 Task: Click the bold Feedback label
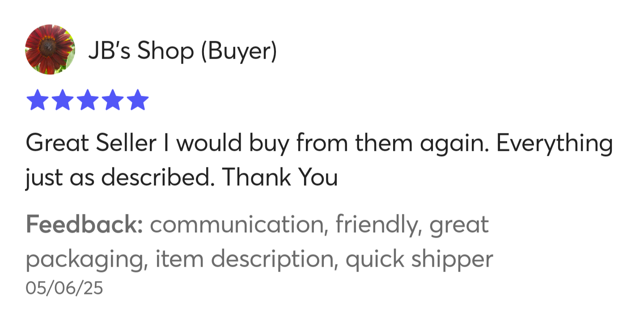pos(84,225)
